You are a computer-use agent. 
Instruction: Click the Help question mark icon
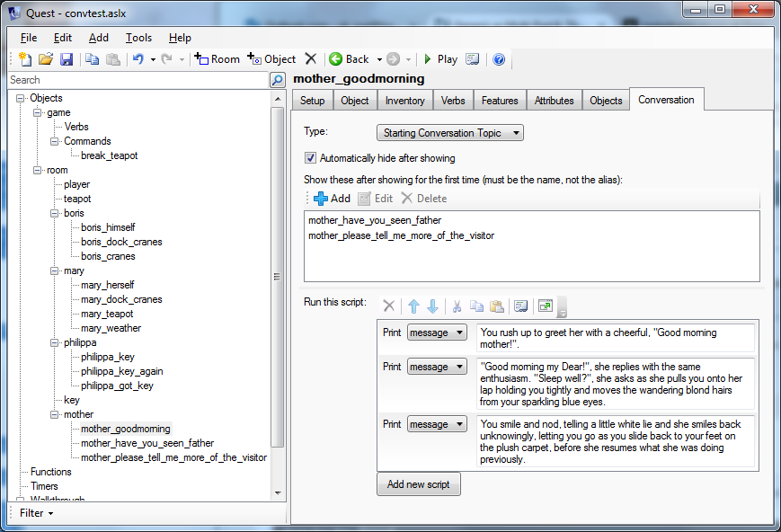point(499,59)
